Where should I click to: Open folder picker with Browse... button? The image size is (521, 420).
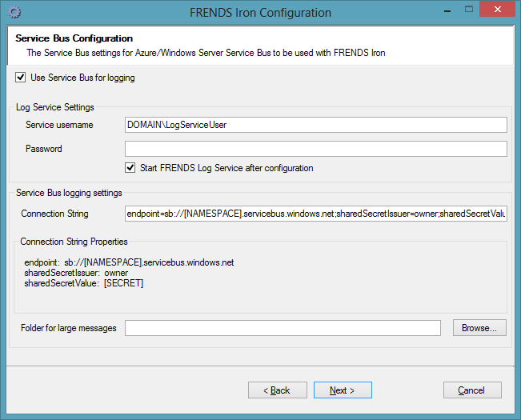(x=479, y=328)
